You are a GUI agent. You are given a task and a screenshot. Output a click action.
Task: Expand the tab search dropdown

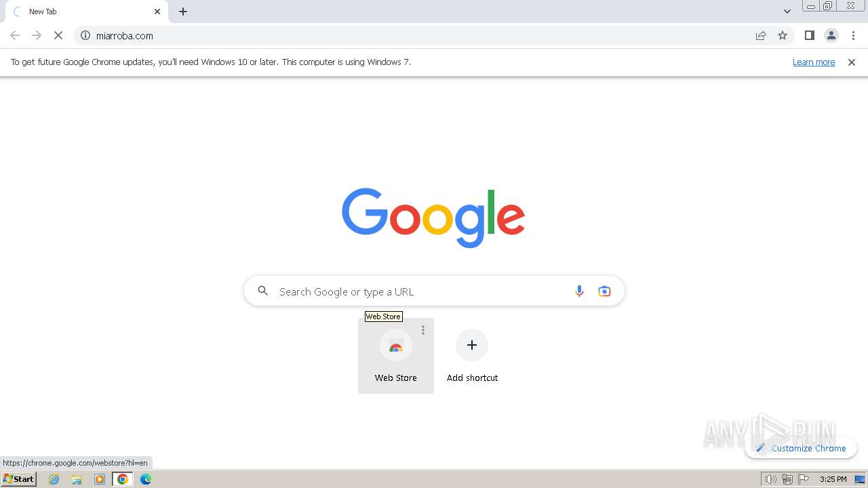[x=787, y=12]
